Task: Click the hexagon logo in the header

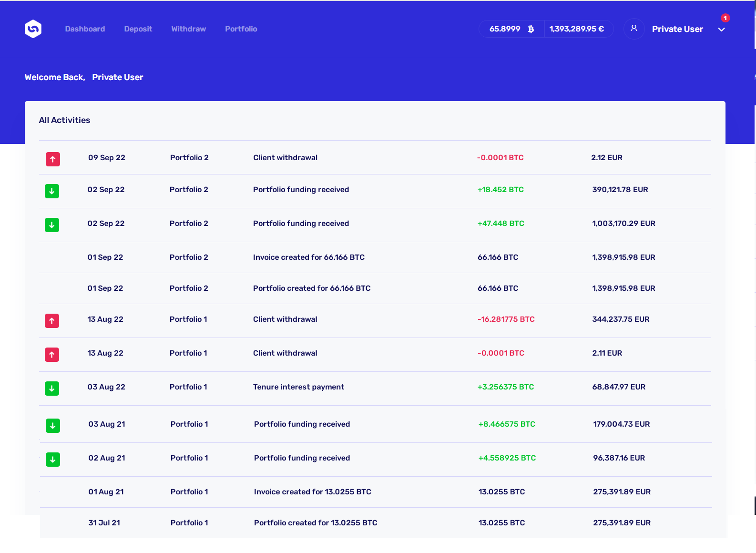Action: (x=33, y=29)
